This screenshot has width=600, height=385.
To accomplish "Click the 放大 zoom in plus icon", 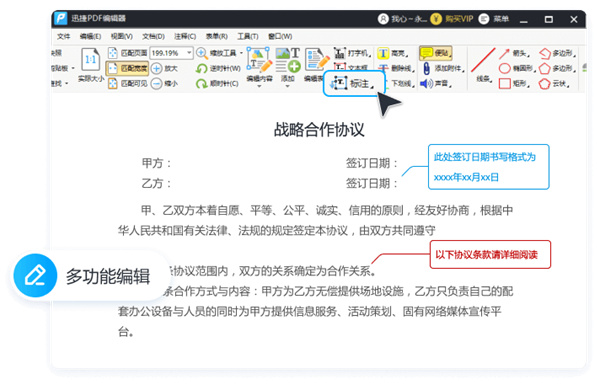I will coord(157,69).
